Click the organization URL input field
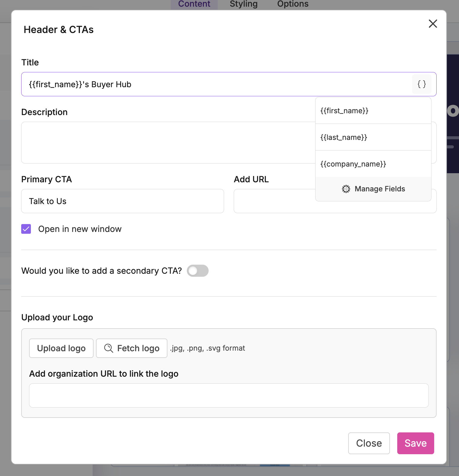Screen dimensions: 459x476 coord(229,395)
